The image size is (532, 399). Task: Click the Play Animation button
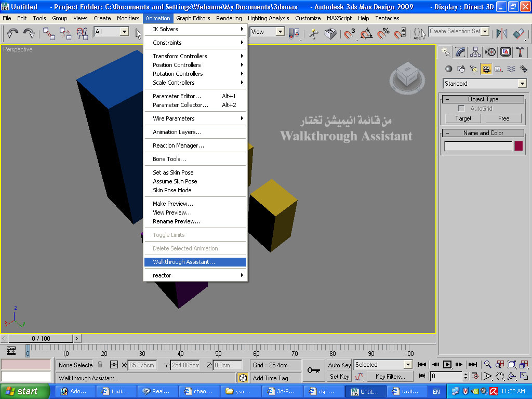click(447, 365)
